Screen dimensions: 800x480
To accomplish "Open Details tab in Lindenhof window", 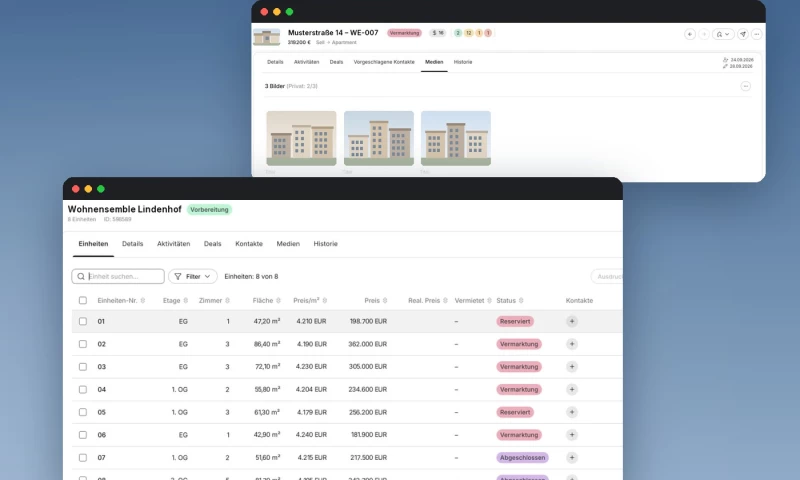I will point(133,244).
